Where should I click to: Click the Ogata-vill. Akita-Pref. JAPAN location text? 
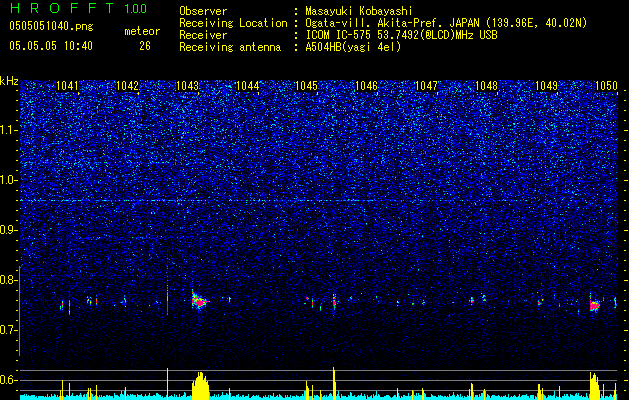(x=446, y=23)
